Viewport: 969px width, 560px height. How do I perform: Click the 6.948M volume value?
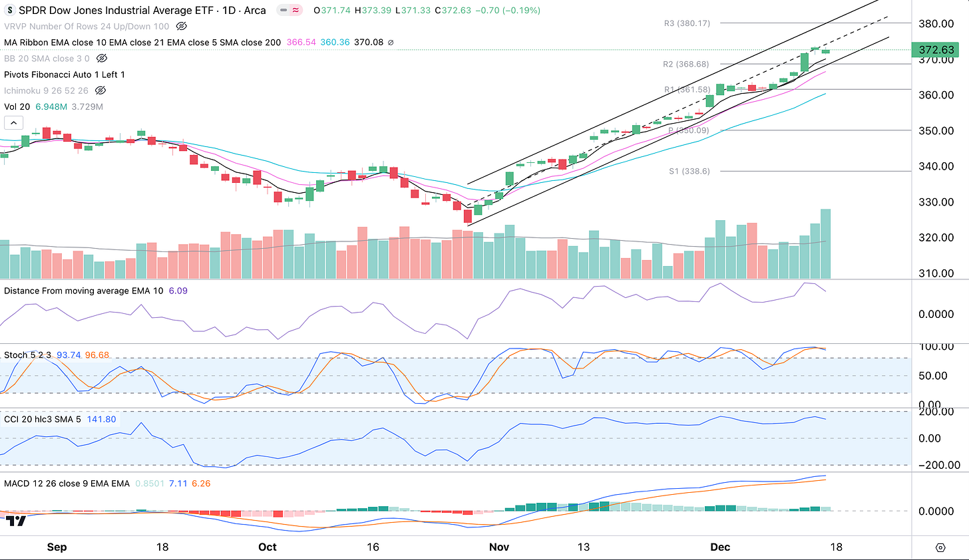[52, 106]
